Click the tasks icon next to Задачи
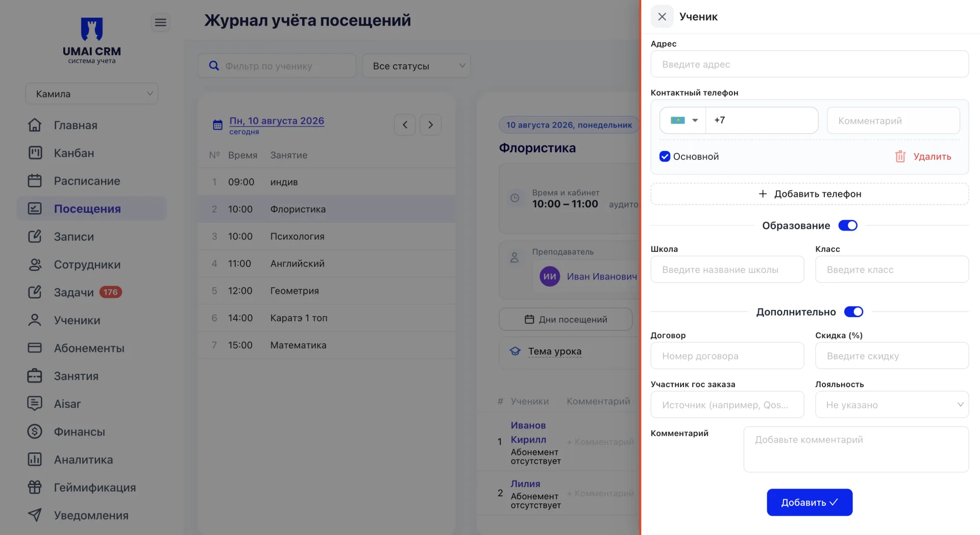 (35, 292)
